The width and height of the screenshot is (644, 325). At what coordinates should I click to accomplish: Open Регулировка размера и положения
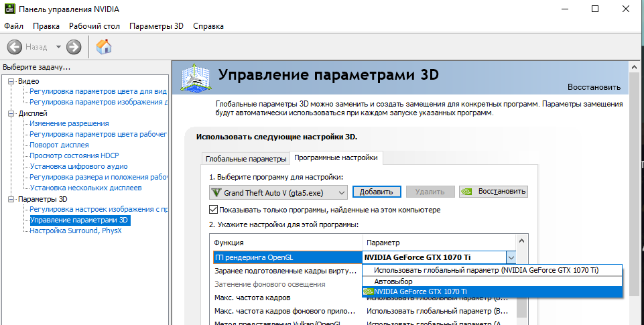98,177
